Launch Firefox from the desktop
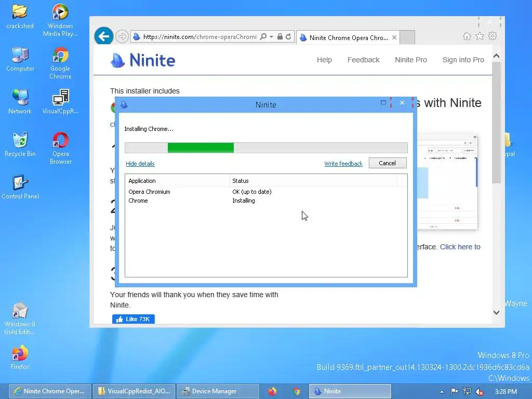Viewport: 532px width, 399px height. click(x=20, y=357)
